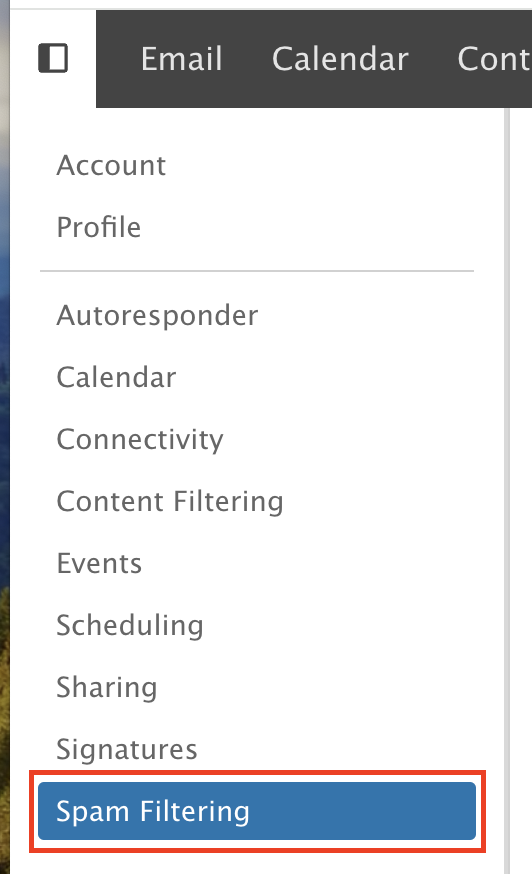Click the highlighted Spam Filtering item
Viewport: 532px width, 874px height.
[257, 811]
